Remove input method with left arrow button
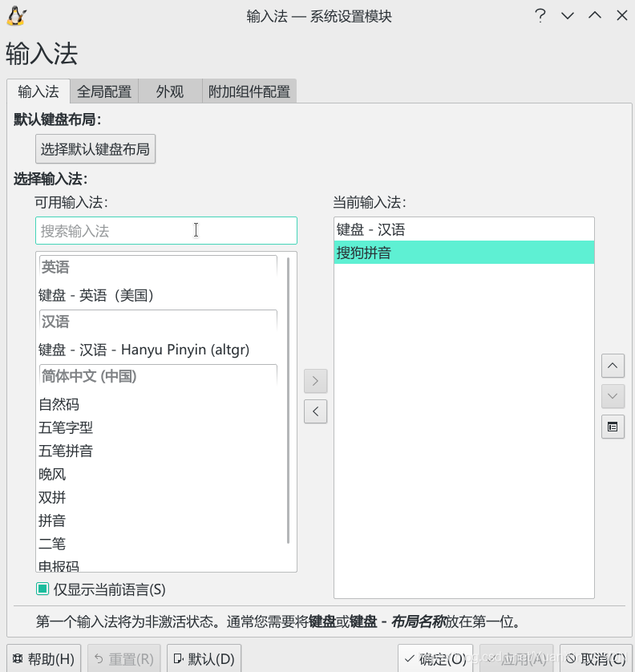Screen dimensions: 635x672 click(315, 411)
